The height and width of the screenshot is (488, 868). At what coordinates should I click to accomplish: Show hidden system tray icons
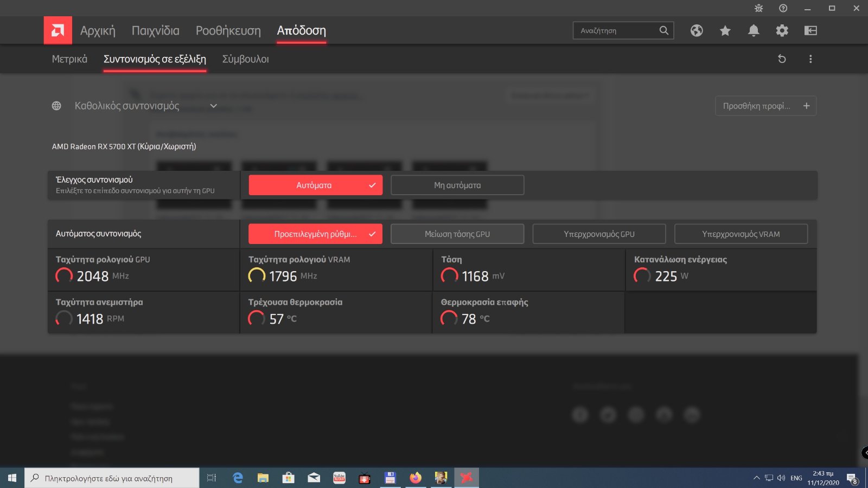(x=756, y=478)
